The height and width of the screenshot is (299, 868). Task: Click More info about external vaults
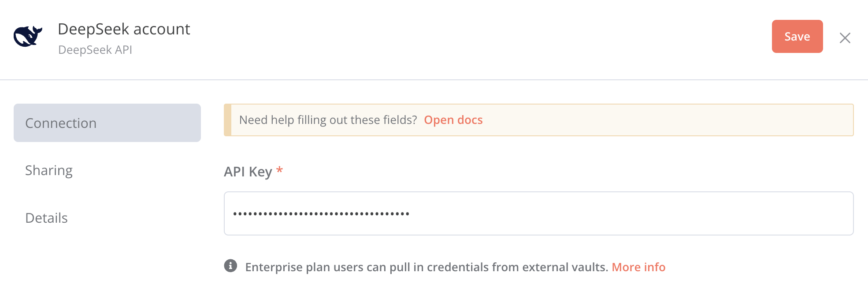(638, 267)
